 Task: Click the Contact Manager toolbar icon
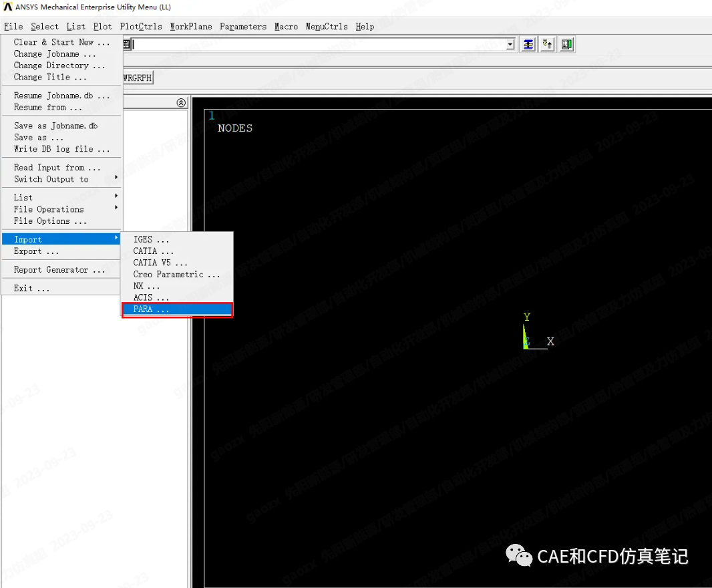coord(566,45)
